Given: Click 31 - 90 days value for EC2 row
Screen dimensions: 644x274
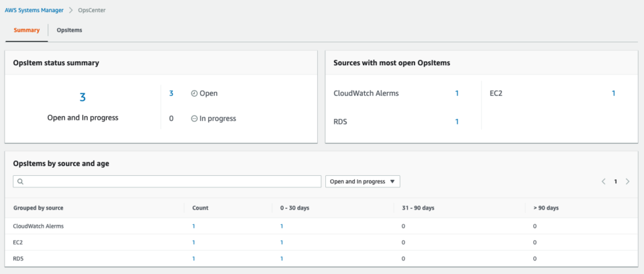Looking at the screenshot, I should [x=403, y=242].
